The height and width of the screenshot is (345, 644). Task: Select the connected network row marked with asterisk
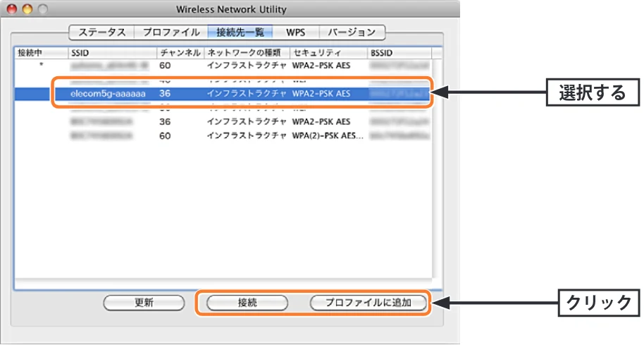pos(223,66)
